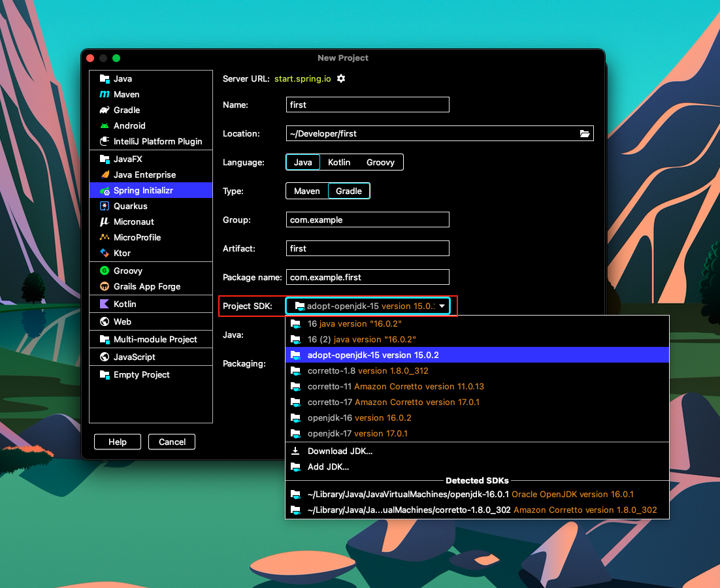Click the Add JDK folder icon
Viewport: 720px width, 588px height.
(x=295, y=467)
